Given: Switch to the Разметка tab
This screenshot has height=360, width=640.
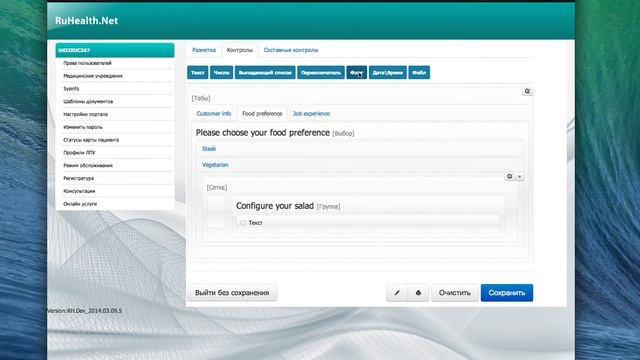Looking at the screenshot, I should click(x=204, y=50).
